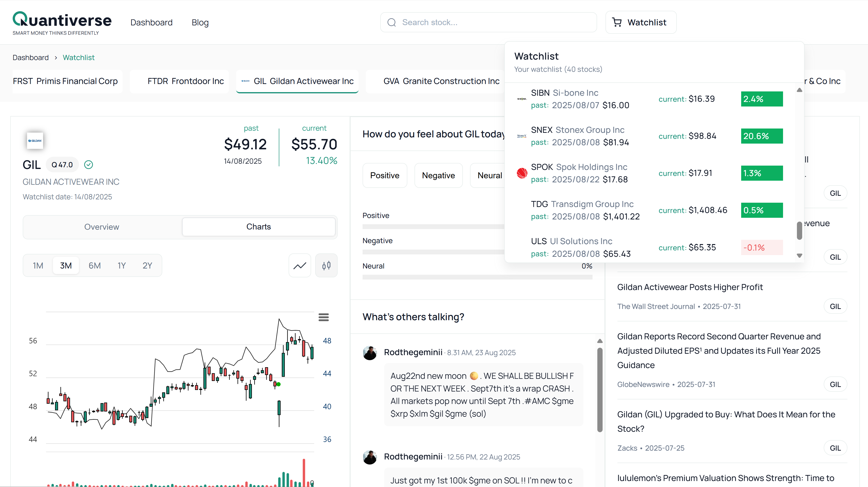
Task: Switch to line chart view icon
Action: tap(300, 266)
